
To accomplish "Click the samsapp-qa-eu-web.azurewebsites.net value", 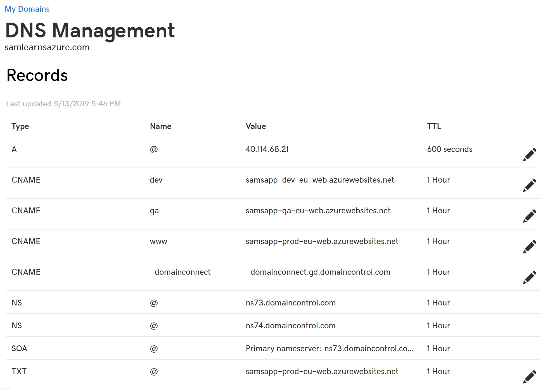I will [x=318, y=211].
